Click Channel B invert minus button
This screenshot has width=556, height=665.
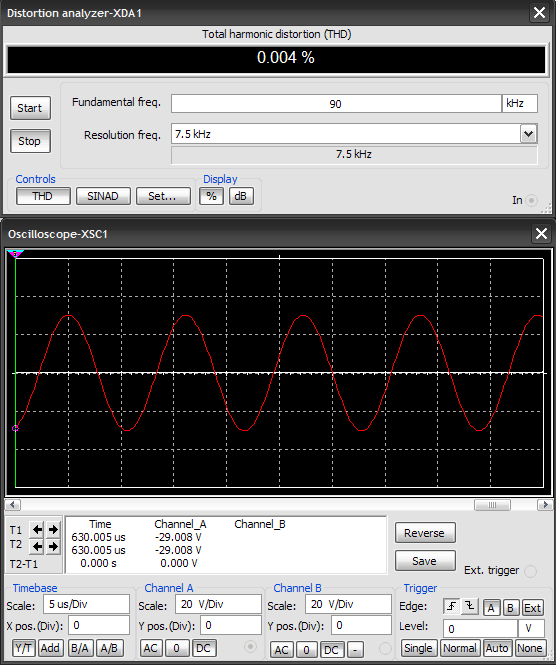pyautogui.click(x=355, y=649)
